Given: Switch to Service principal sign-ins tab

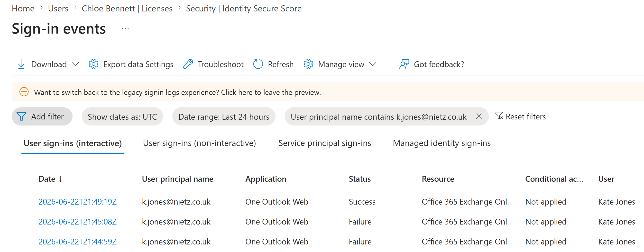Looking at the screenshot, I should click(324, 143).
